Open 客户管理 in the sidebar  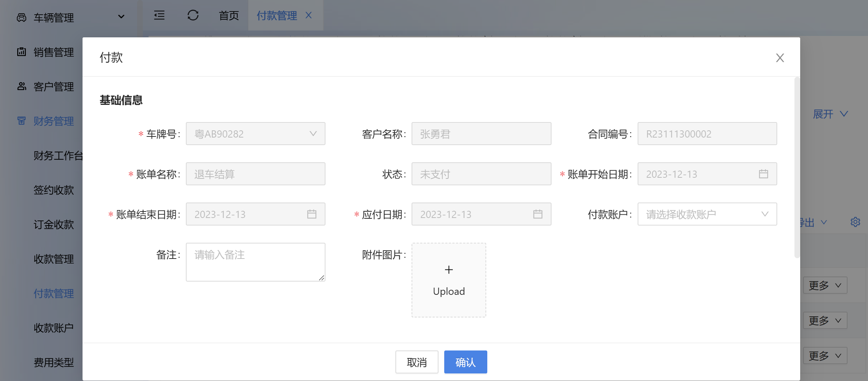53,87
